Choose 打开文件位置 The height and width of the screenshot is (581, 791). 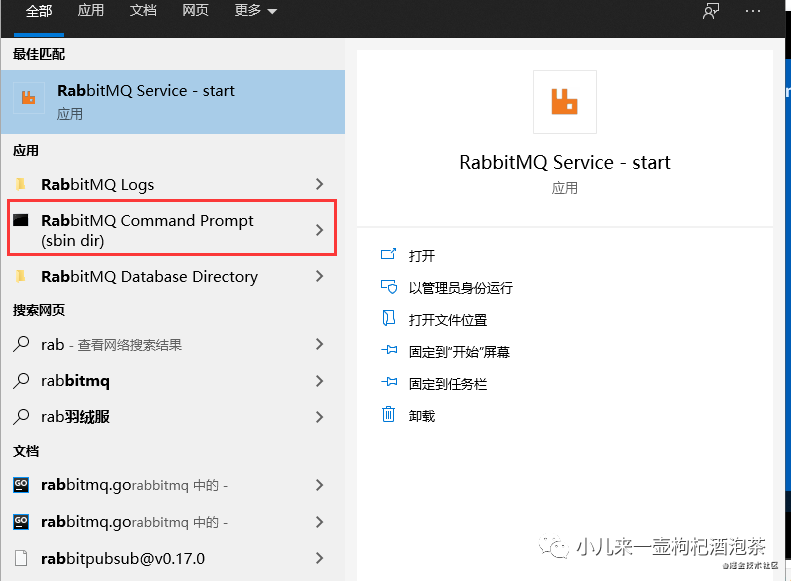(x=448, y=320)
